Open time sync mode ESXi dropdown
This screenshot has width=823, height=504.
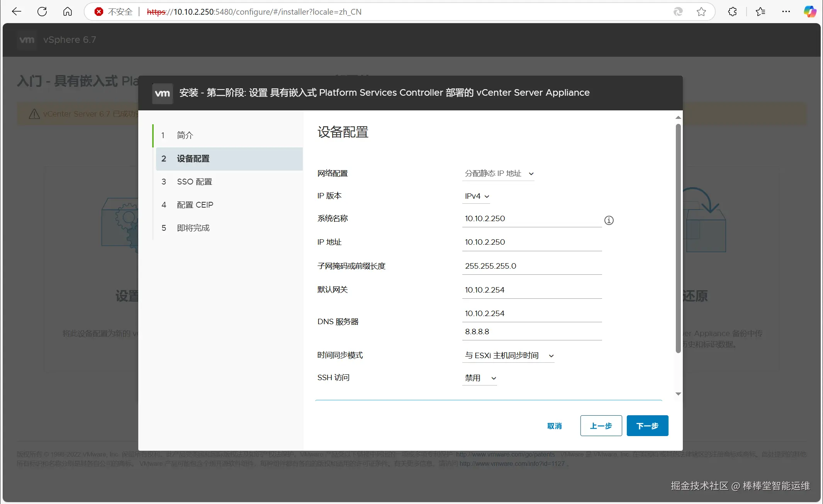(509, 355)
